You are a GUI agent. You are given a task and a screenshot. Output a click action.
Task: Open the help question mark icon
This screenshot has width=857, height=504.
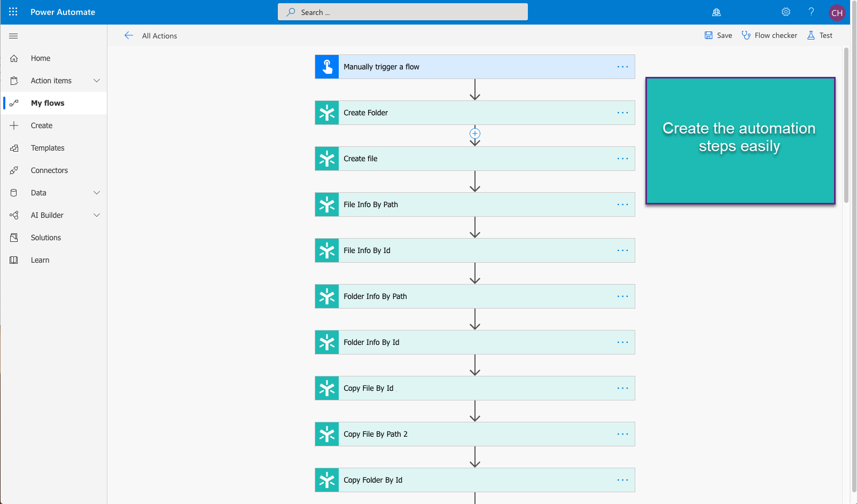point(811,12)
